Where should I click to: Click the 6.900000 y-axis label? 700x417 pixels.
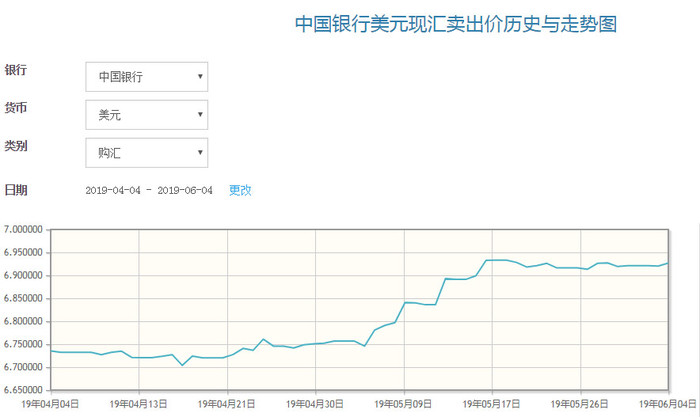[x=23, y=275]
